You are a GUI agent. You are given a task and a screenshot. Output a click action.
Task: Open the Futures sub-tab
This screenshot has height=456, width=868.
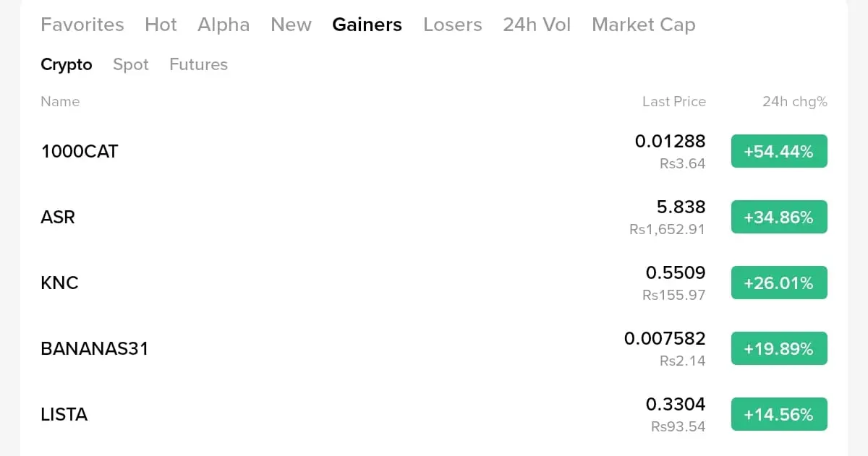198,64
